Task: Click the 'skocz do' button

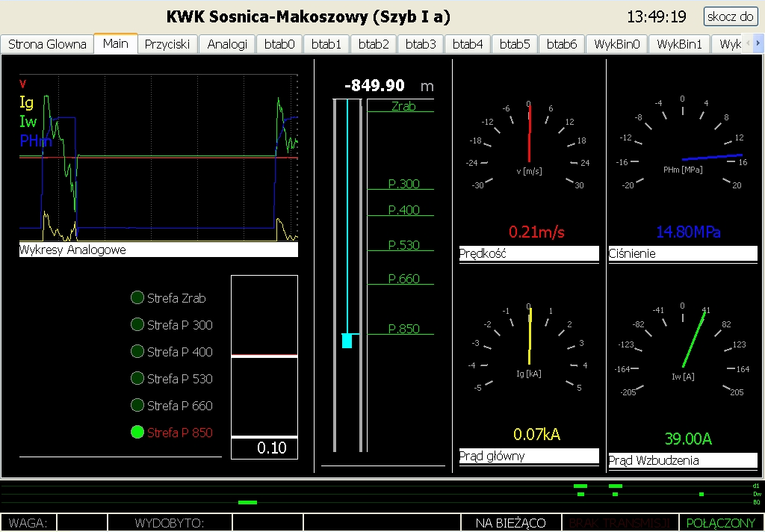Action: pos(731,16)
